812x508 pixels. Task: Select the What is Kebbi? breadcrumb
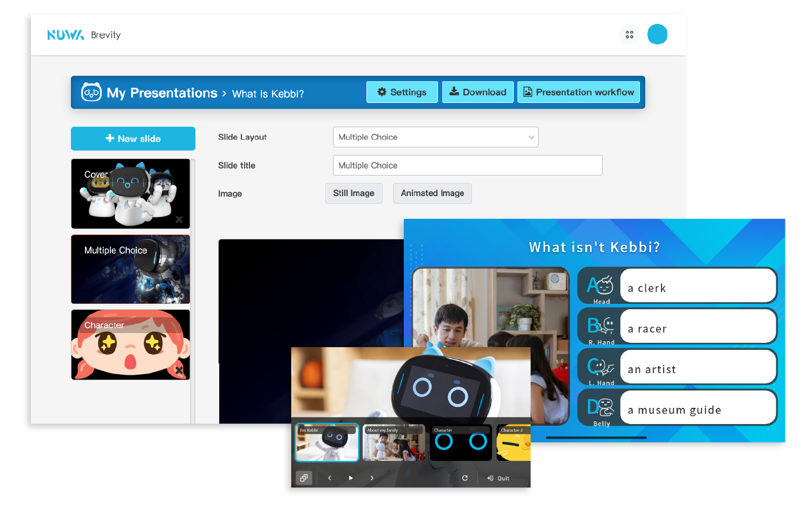(x=268, y=94)
